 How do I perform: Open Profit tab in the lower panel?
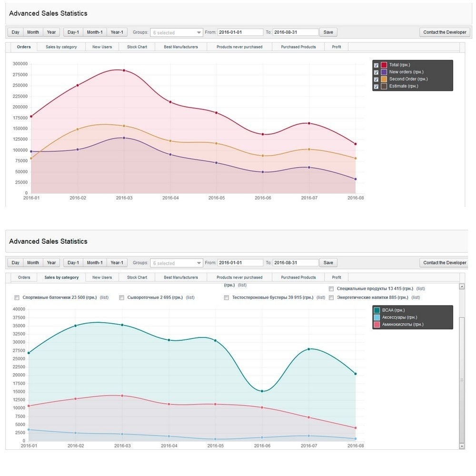(x=337, y=278)
